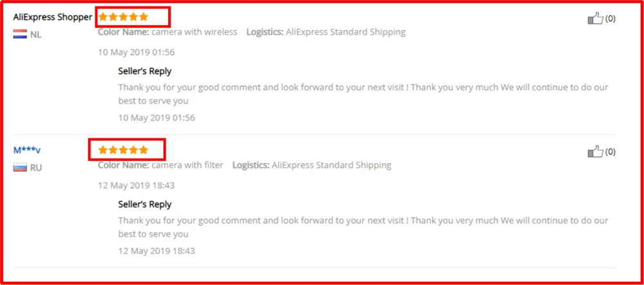Click the (0) helpful count on first review
644x285 pixels.
tap(611, 19)
